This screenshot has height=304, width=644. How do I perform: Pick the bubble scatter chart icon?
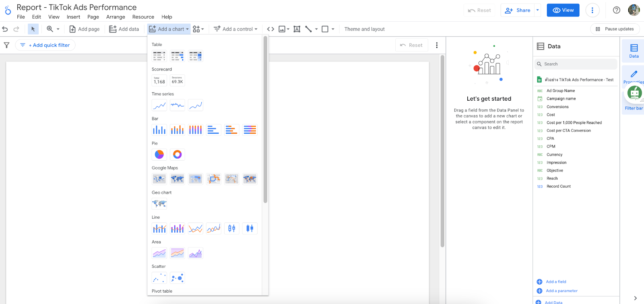(x=178, y=278)
